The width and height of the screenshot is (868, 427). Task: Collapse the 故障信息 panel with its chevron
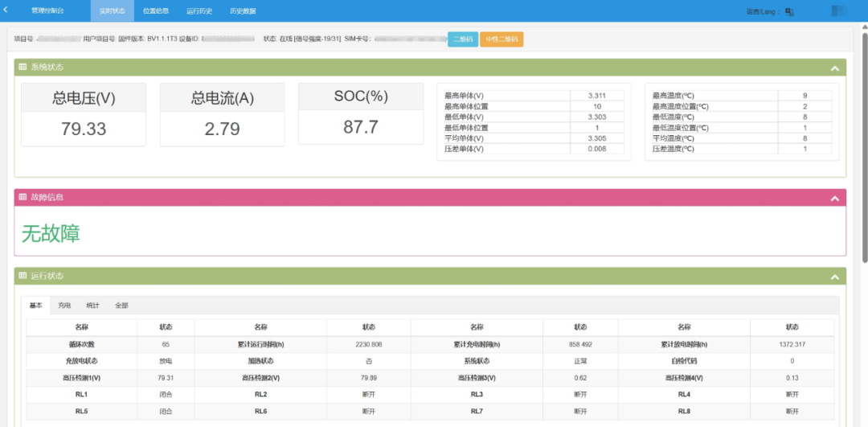(835, 198)
